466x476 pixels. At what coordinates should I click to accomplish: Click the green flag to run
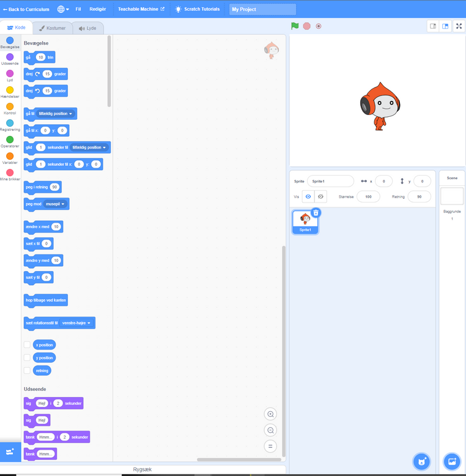click(295, 26)
